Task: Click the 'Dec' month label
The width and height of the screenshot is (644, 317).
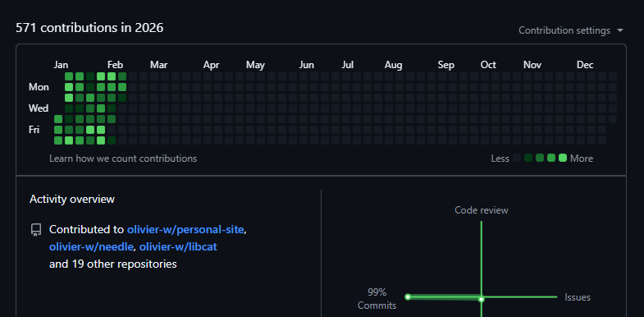Action: [x=585, y=65]
